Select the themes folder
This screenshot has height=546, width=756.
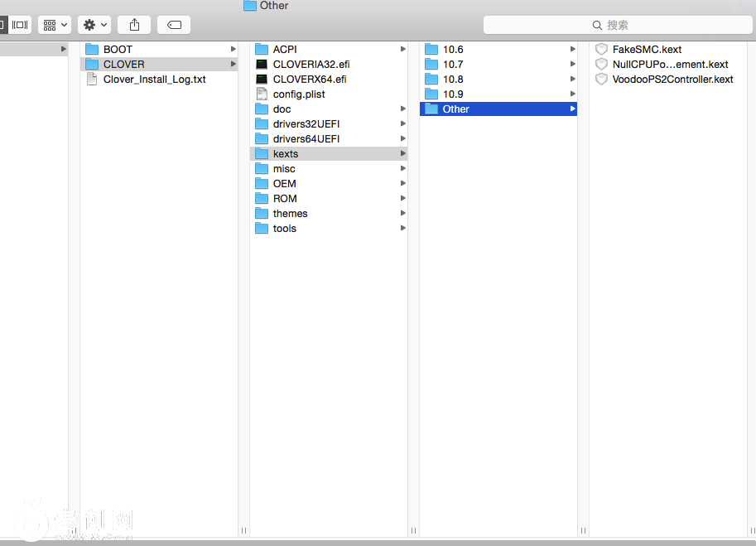point(290,214)
